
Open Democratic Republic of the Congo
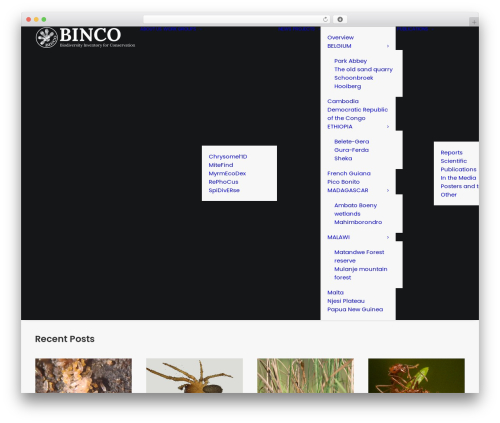pyautogui.click(x=357, y=114)
